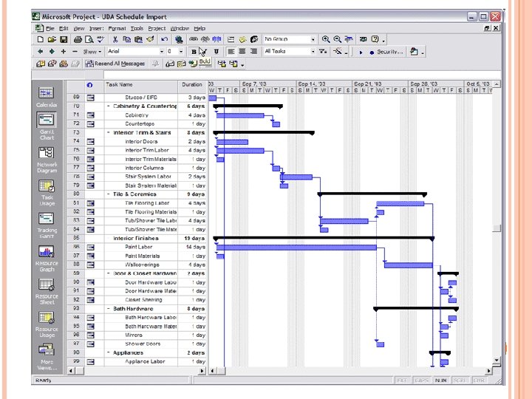Click the Link Tasks chain icon

[194, 39]
